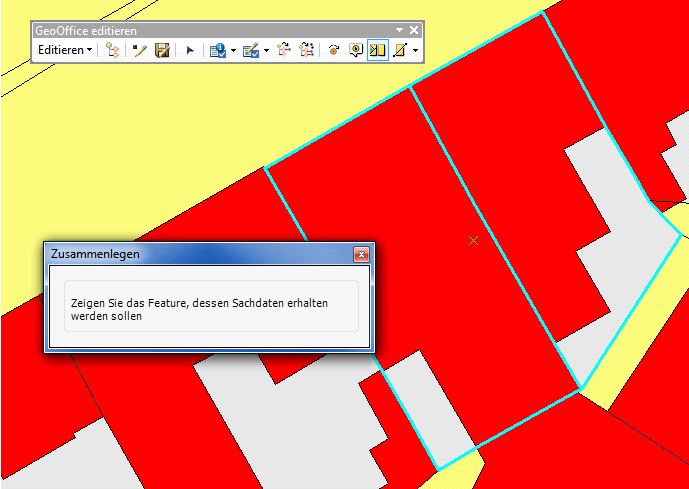Click the first dotted-box vertices icon
The image size is (689, 489).
(284, 49)
